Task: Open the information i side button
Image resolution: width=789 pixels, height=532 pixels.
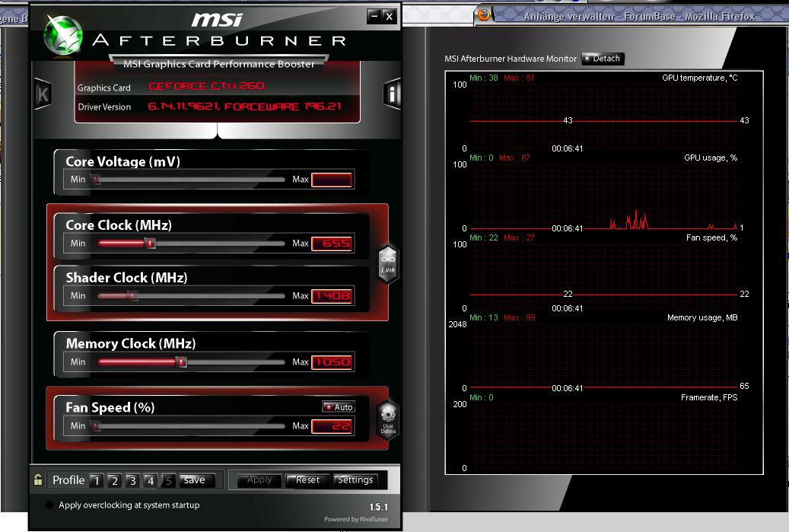Action: (x=392, y=94)
